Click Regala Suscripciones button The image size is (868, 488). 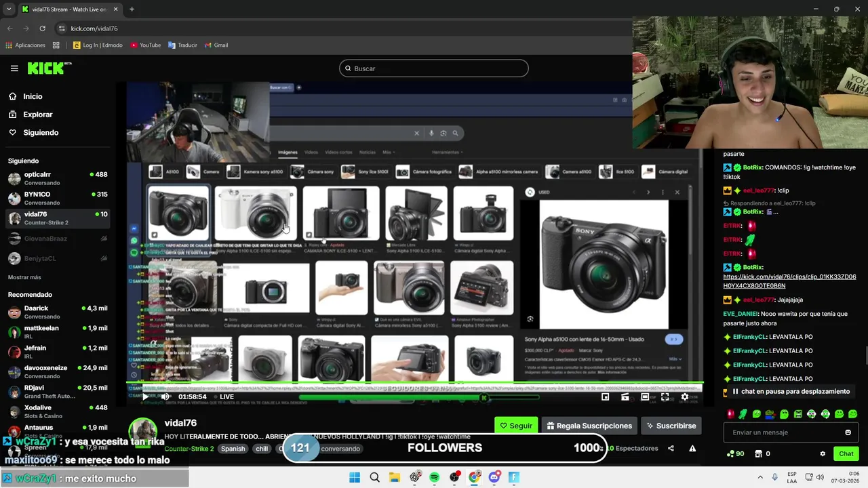point(589,426)
